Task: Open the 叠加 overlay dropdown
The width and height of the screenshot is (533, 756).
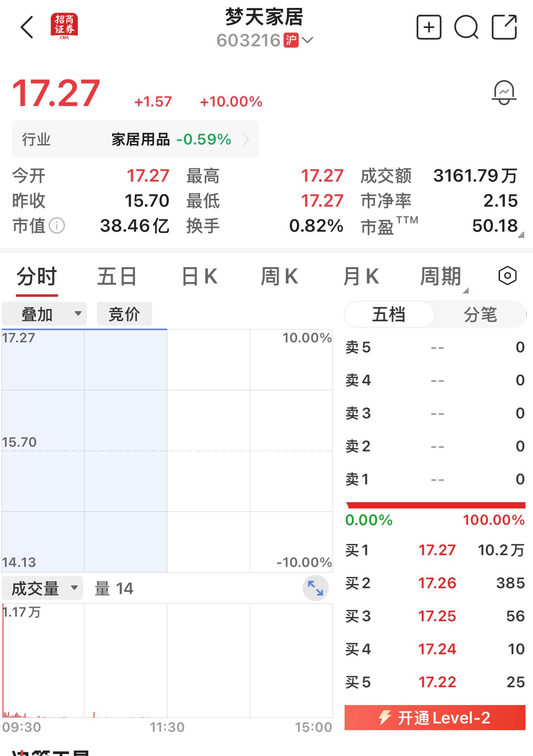Action: (44, 314)
